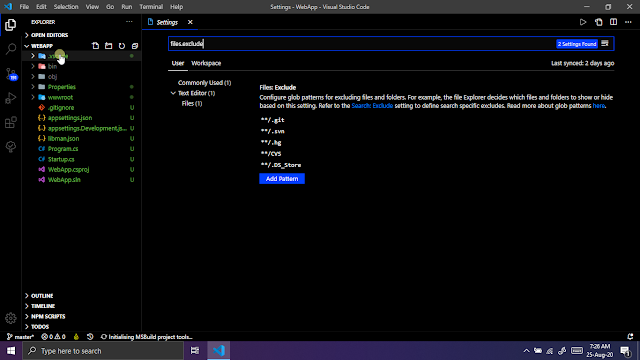Create a new file in WEBAPP
640x360 pixels.
(x=96, y=46)
